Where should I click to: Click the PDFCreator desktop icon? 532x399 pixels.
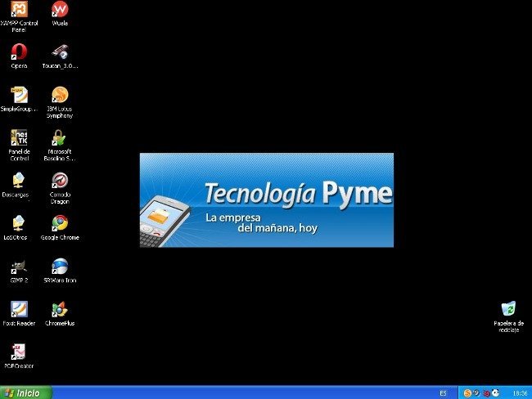click(x=18, y=352)
